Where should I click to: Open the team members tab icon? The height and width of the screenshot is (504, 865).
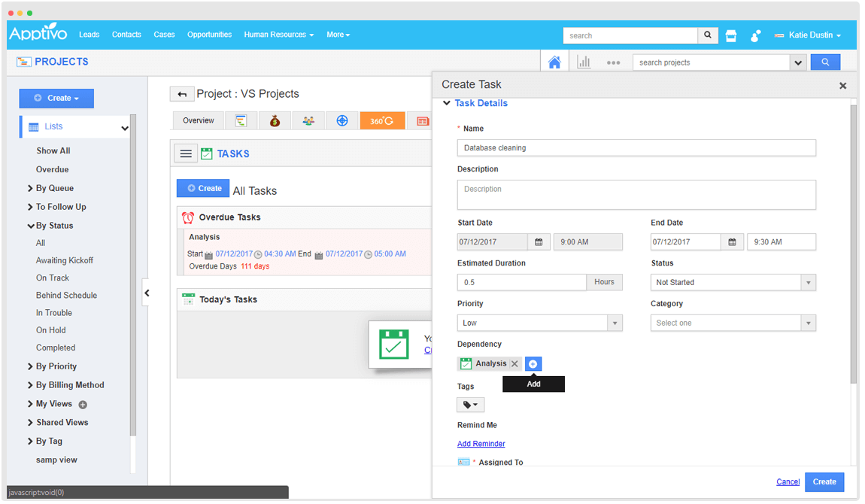click(x=308, y=120)
